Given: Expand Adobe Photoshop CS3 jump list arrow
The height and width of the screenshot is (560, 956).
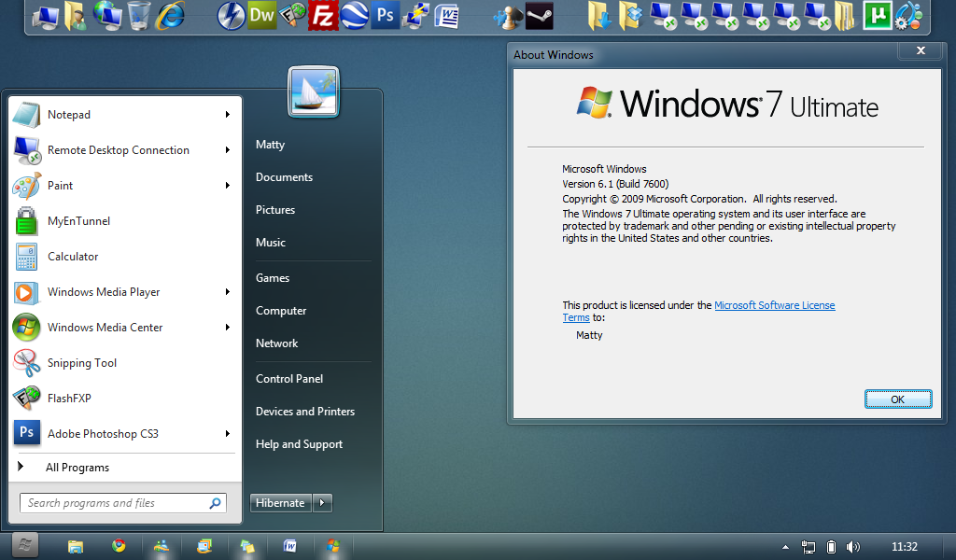Looking at the screenshot, I should pyautogui.click(x=228, y=434).
